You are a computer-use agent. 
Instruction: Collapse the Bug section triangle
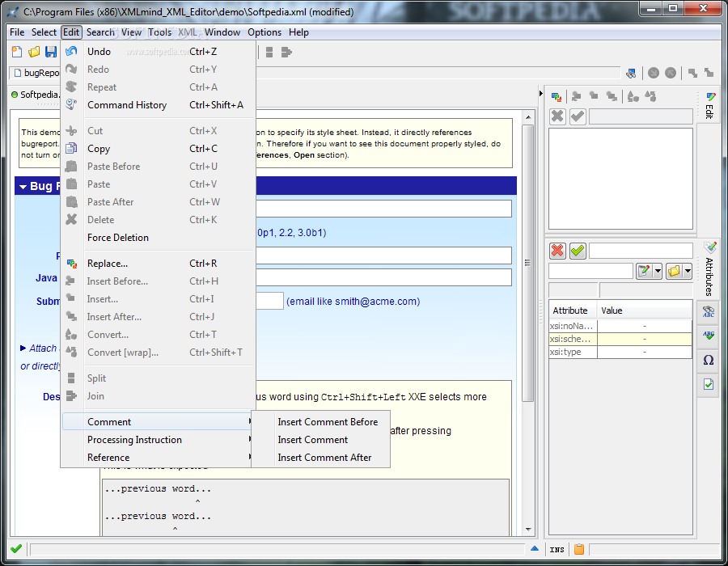(x=23, y=187)
